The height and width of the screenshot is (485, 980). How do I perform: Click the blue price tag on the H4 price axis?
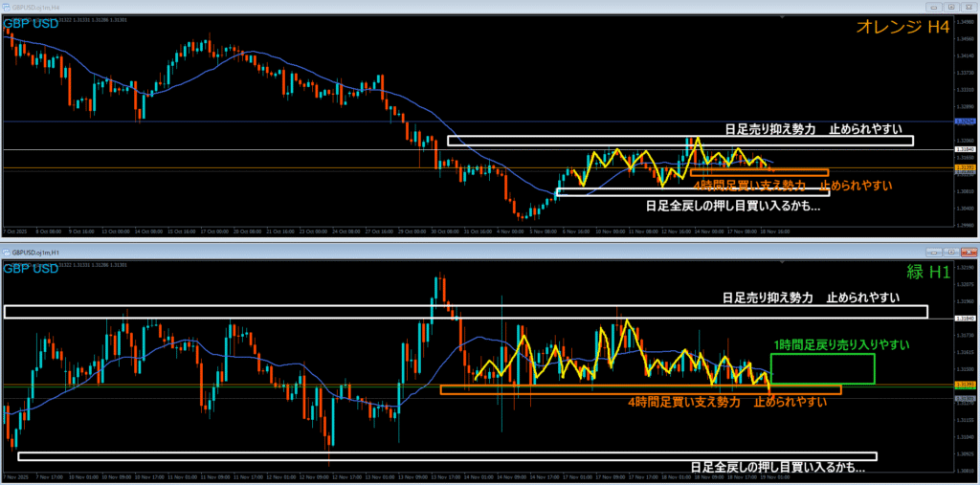pyautogui.click(x=966, y=121)
